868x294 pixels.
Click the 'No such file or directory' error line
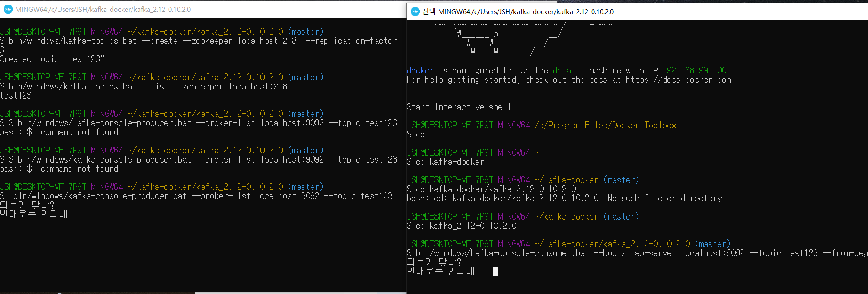click(564, 198)
